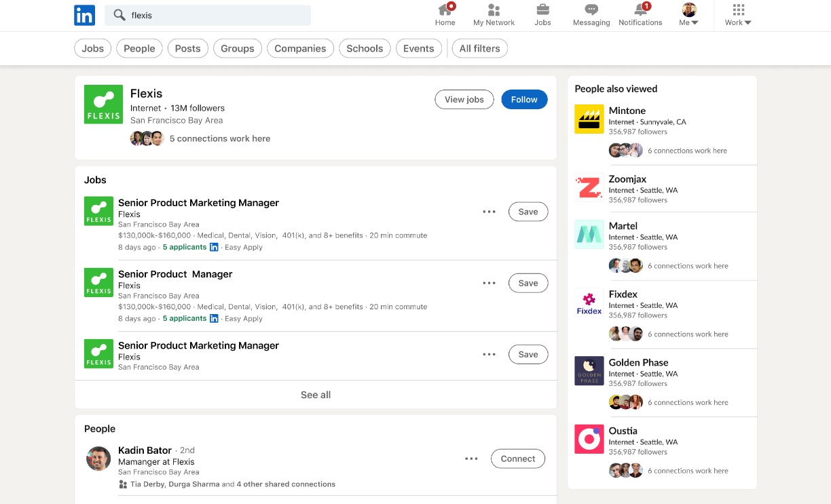Open the Zoomjax company name
The image size is (831, 504).
[x=627, y=179]
